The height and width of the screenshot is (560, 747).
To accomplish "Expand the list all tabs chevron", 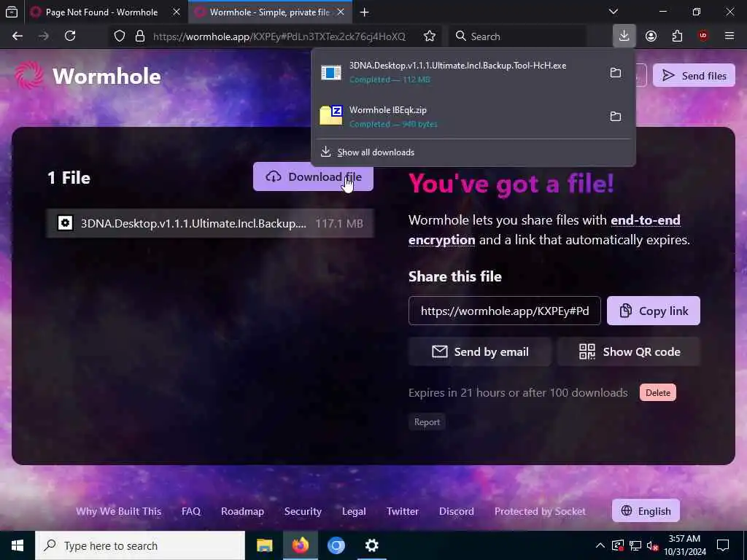I will (x=614, y=12).
